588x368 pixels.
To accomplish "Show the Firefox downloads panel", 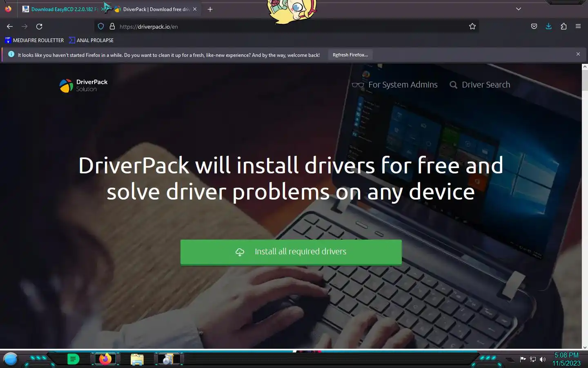I will tap(548, 27).
